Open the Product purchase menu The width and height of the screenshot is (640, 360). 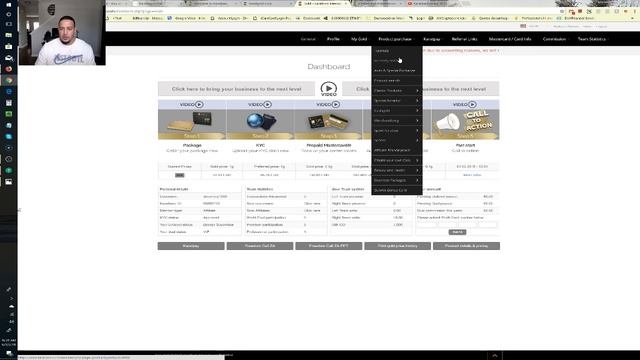tap(395, 39)
